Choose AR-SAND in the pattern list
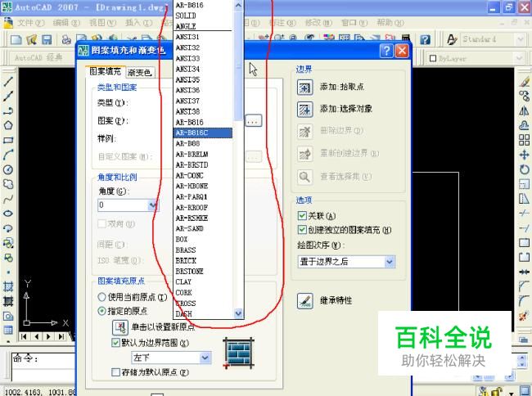The height and width of the screenshot is (396, 532). pos(203,229)
